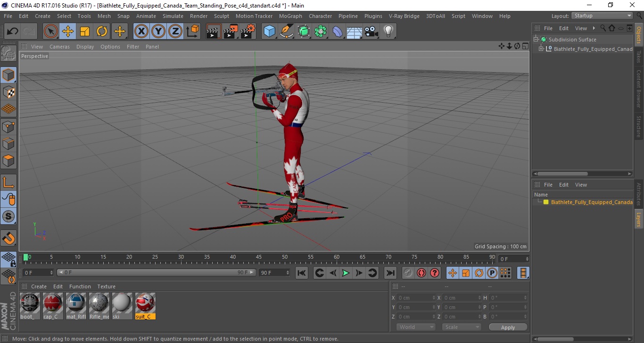The height and width of the screenshot is (343, 644).
Task: Enable Texture mode checkered cube
Action: [x=8, y=92]
